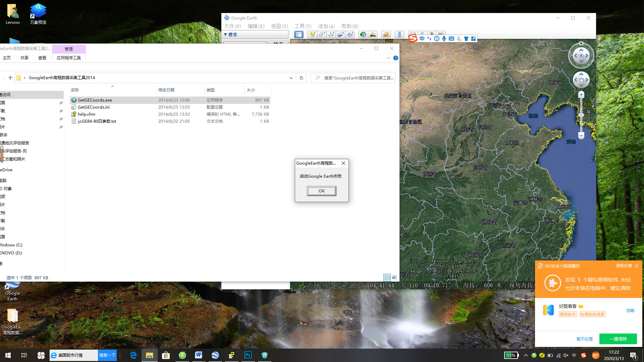
Task: Open the planet switcher Saturn icon
Action: pos(386,35)
